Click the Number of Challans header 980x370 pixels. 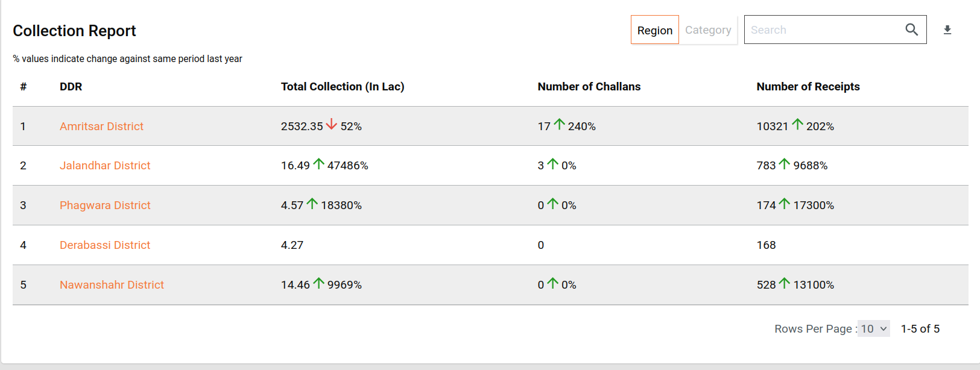[589, 87]
